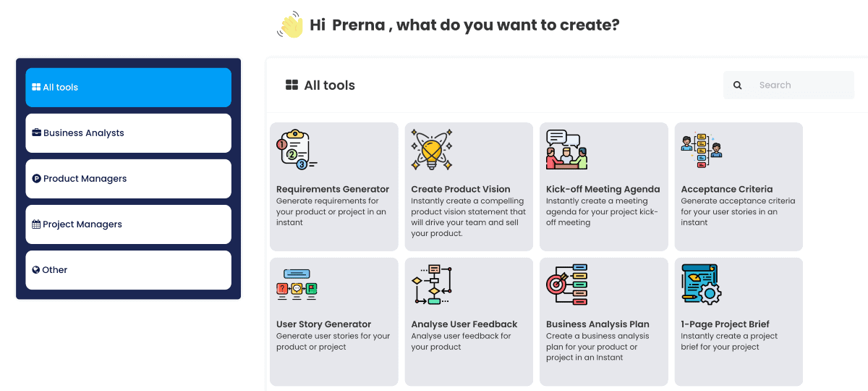
Task: Show the Project Managers tools
Action: pyautogui.click(x=128, y=224)
